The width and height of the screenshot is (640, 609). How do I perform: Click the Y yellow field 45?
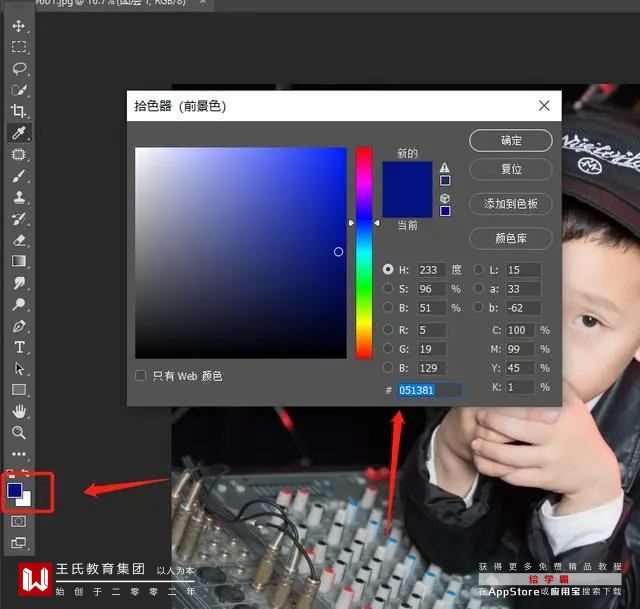(520, 368)
